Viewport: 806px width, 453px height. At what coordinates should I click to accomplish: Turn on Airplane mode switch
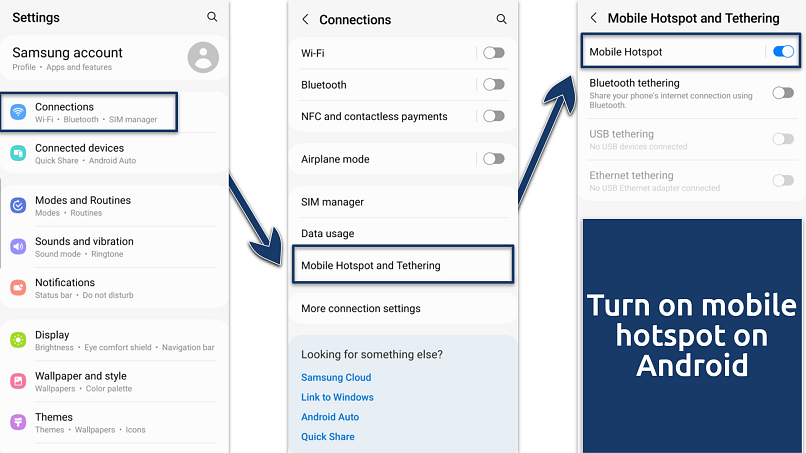[494, 159]
